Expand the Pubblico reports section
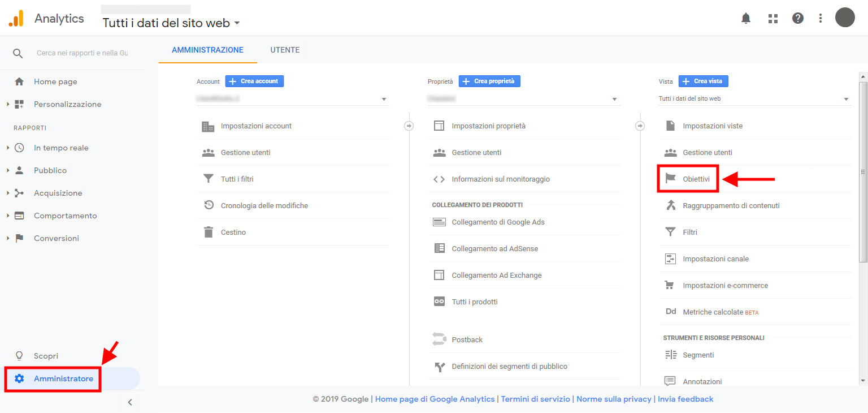Screen dimensions: 868x413 point(50,170)
